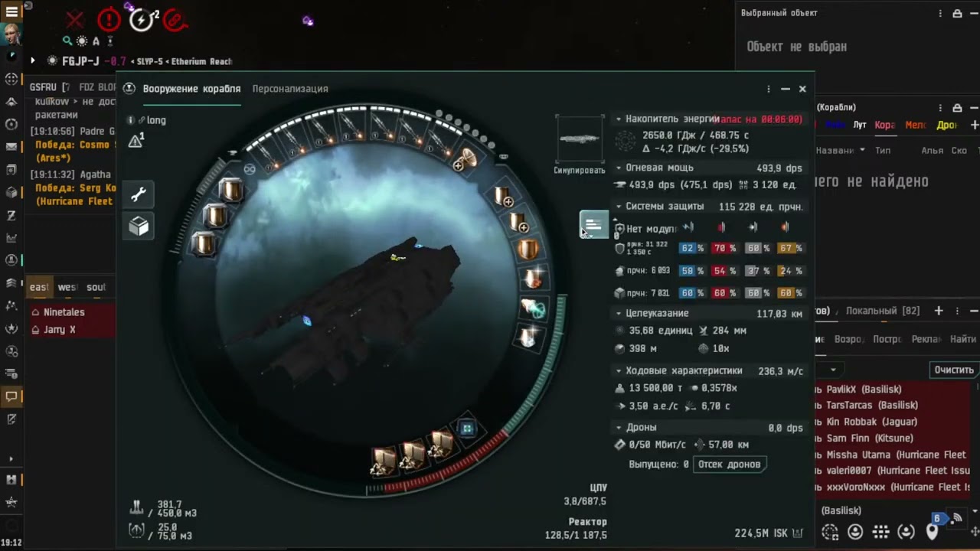Open the wrench fitting browser button

[139, 194]
